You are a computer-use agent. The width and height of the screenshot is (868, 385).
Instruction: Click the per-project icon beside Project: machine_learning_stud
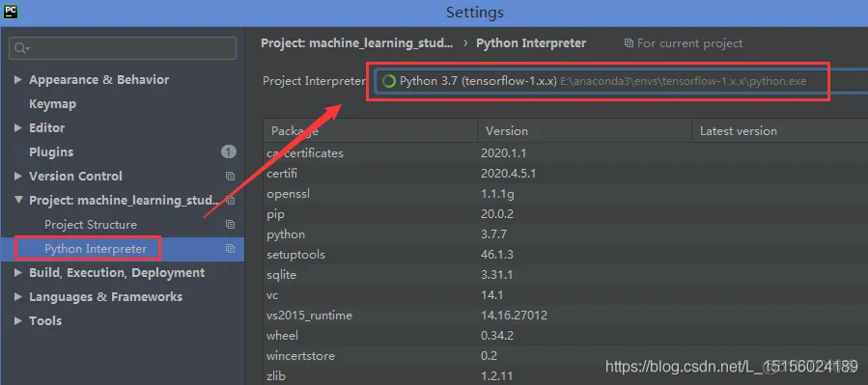pos(231,201)
